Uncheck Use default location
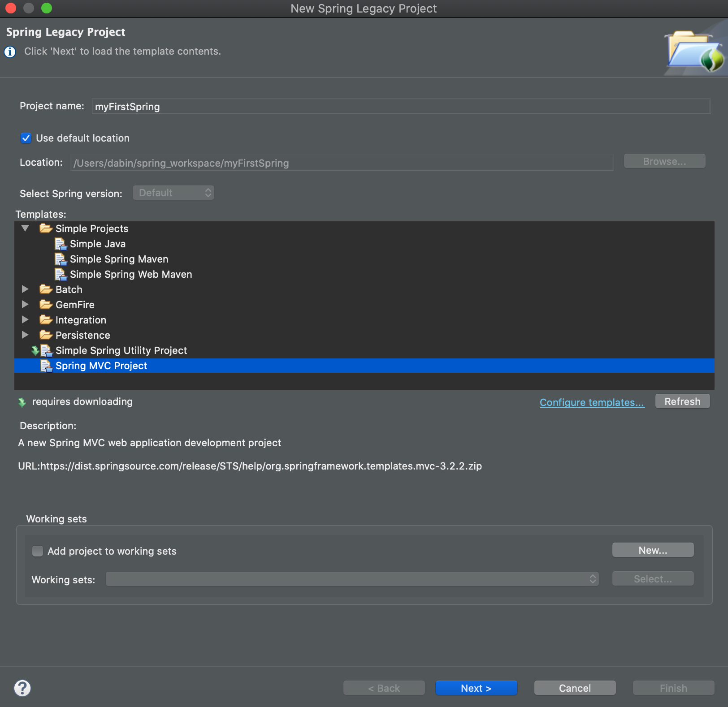Screen dimensions: 728x707 (26, 138)
